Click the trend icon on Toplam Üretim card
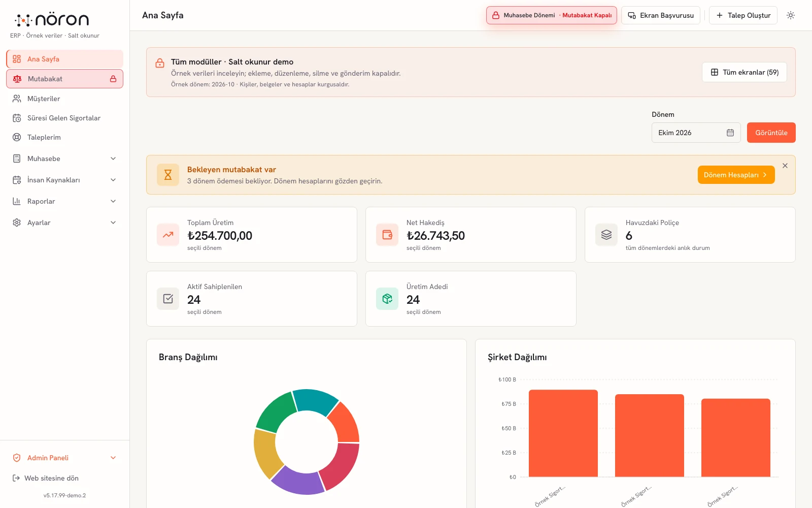 [168, 235]
